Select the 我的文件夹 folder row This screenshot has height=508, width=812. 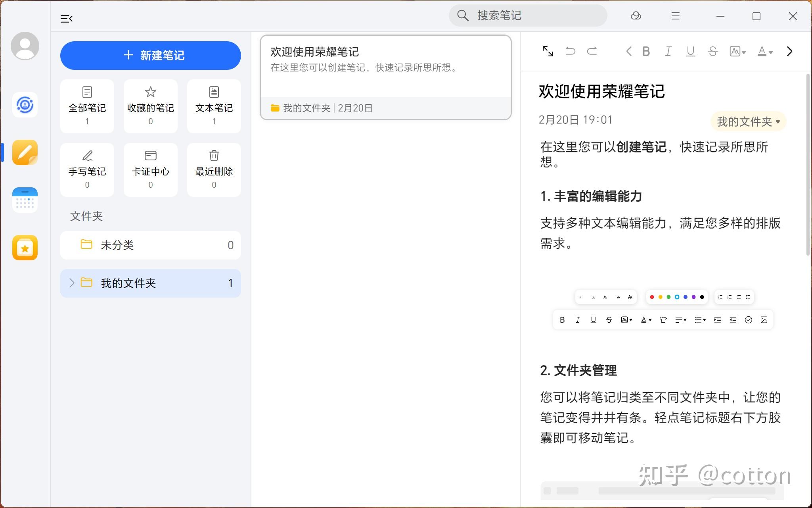pos(151,283)
